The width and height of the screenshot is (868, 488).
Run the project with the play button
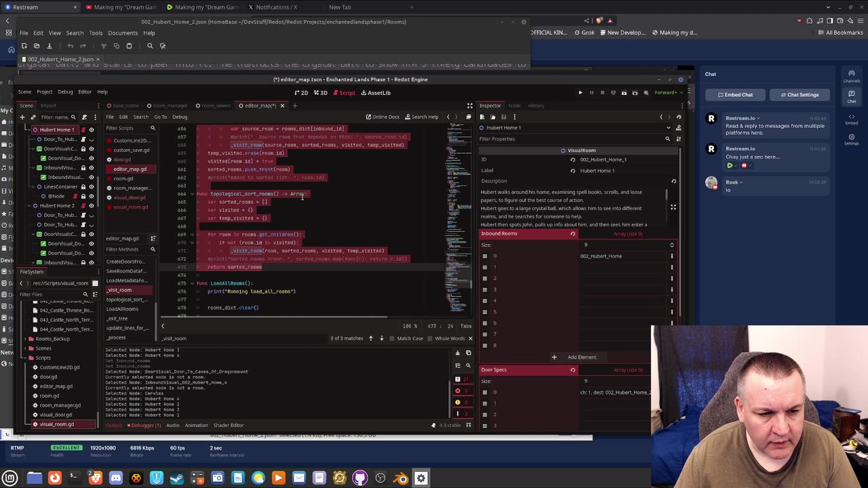[580, 93]
